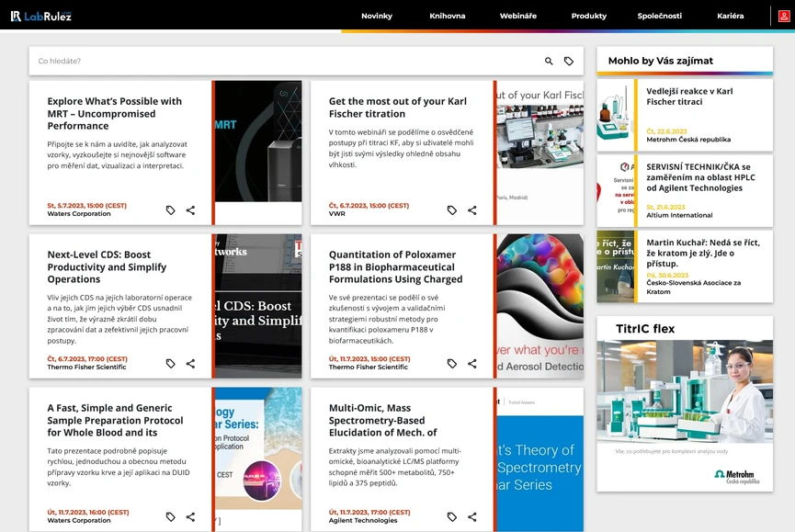Click 'Česko-Slovenská Asociace za Kratom' text
795x532 pixels.
click(694, 288)
